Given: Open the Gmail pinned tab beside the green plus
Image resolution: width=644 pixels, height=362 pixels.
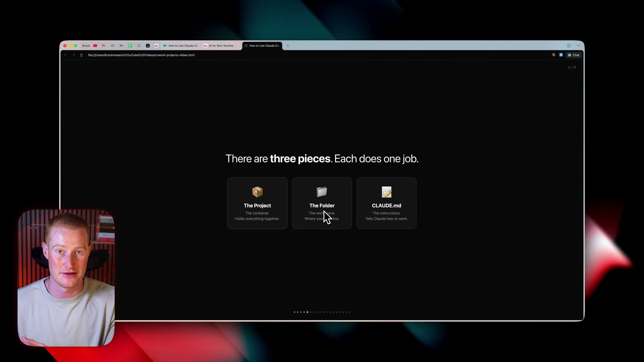Looking at the screenshot, I should pyautogui.click(x=121, y=46).
